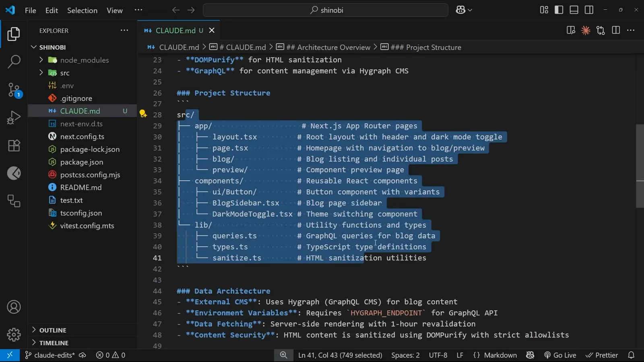Open postcss.config.mjs file
The height and width of the screenshot is (362, 644).
click(82, 175)
